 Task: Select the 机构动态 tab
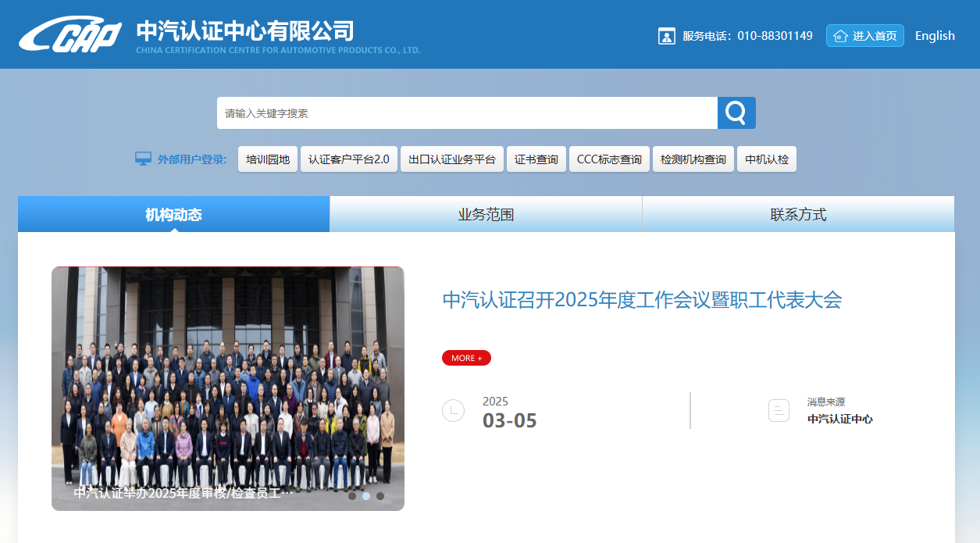(173, 214)
